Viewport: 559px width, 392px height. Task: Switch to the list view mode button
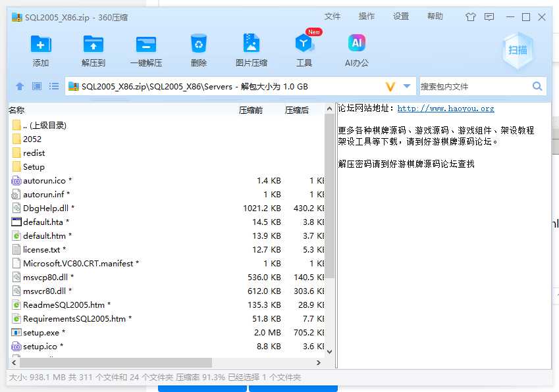click(x=54, y=86)
